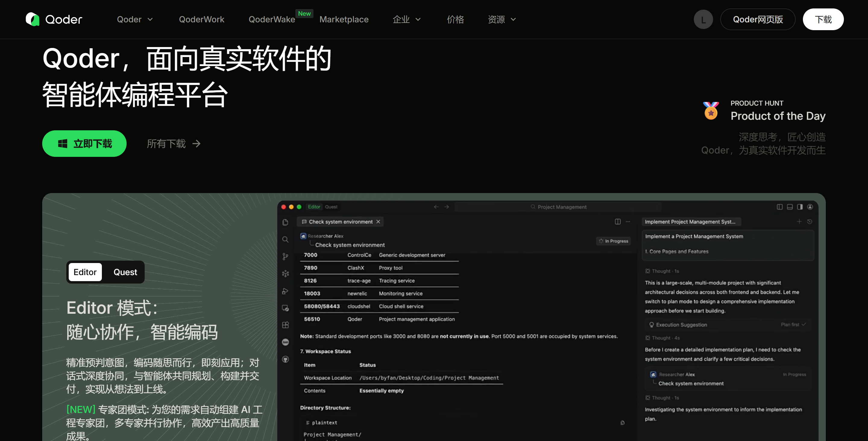868x441 pixels.
Task: Click the back arrow in app title bar
Action: tap(436, 207)
